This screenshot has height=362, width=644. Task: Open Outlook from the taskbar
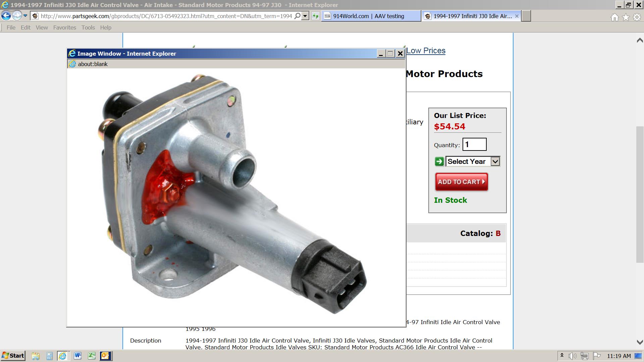pos(105,356)
